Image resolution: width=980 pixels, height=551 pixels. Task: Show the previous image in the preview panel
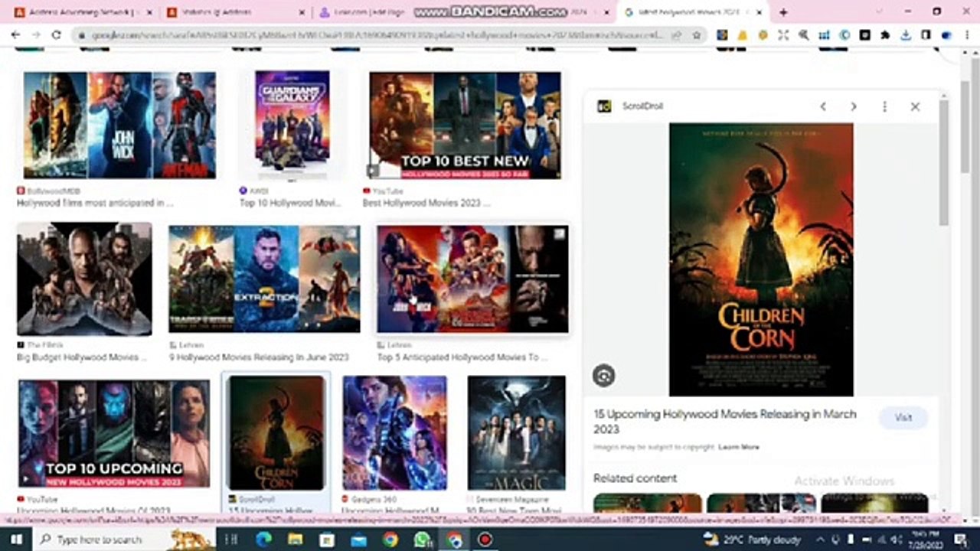[823, 106]
